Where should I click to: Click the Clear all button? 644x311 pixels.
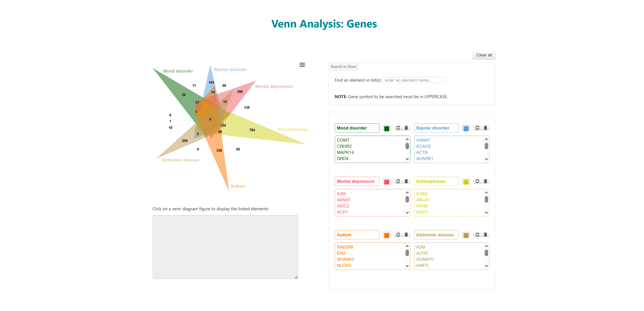pos(484,55)
